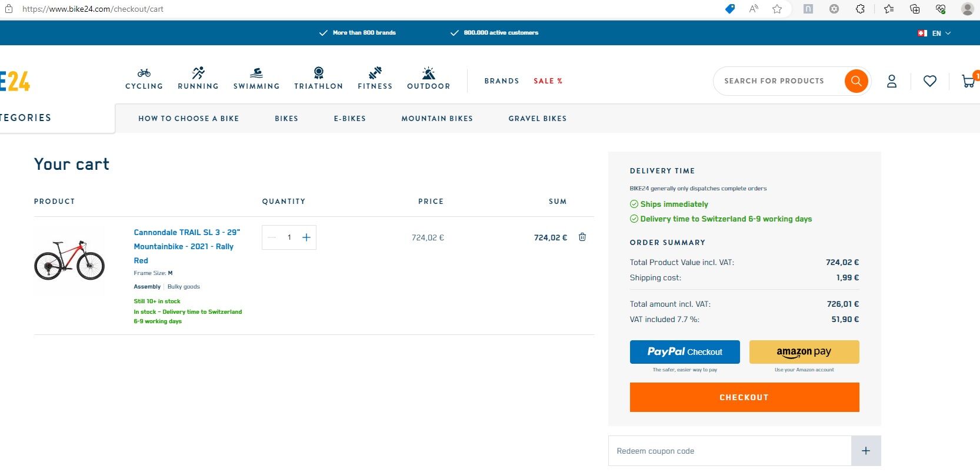The width and height of the screenshot is (980, 476).
Task: Go to How to Choose a Bike
Action: coord(189,119)
